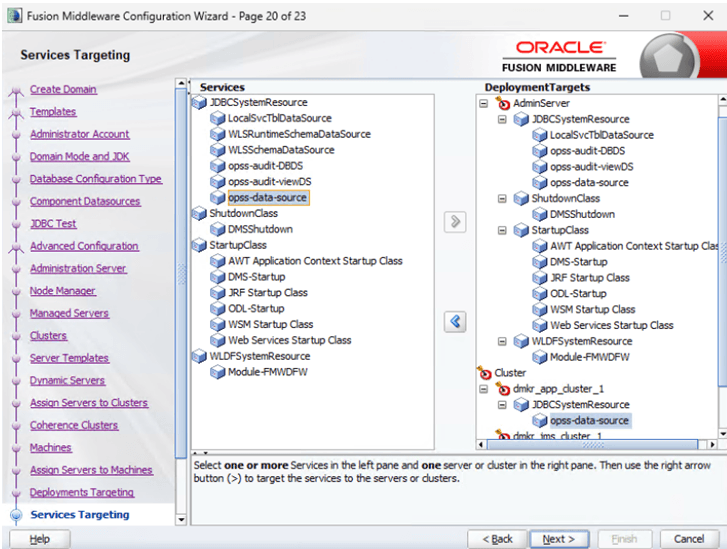Open the Managed Servers step

(x=69, y=313)
